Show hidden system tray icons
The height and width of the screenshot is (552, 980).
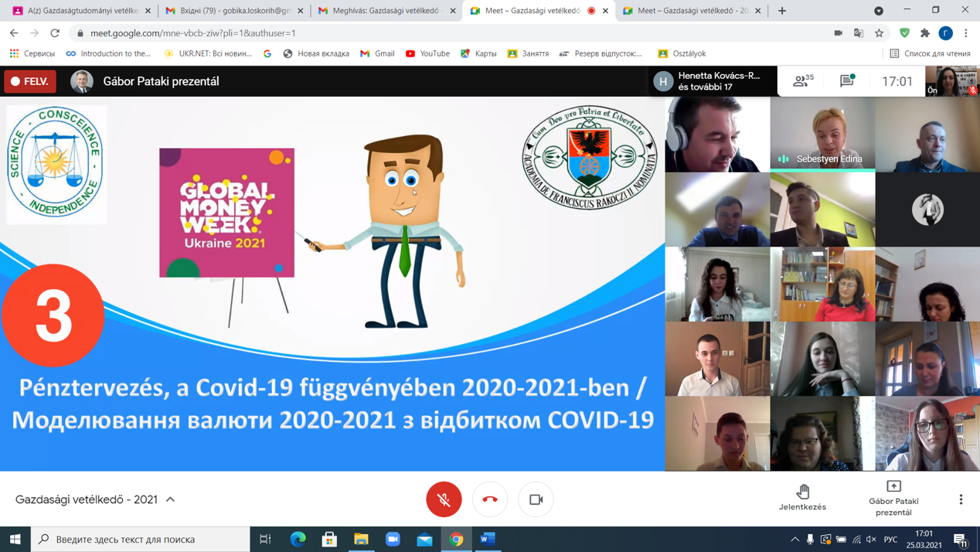click(x=795, y=539)
